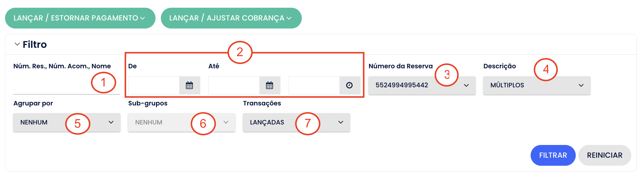The width and height of the screenshot is (644, 180).
Task: Open LANÇAR / AJUSTAR COBRANÇA menu
Action: [231, 18]
